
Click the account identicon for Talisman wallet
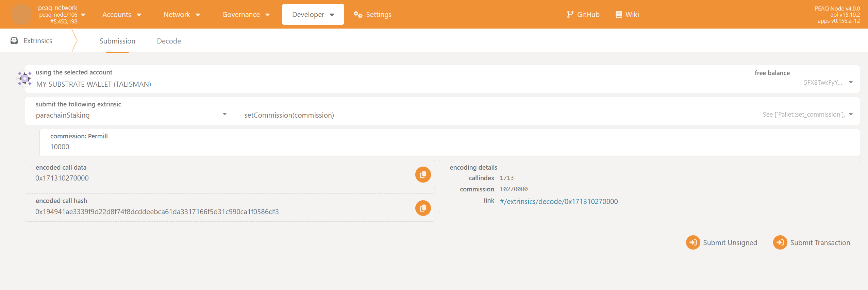tap(25, 79)
